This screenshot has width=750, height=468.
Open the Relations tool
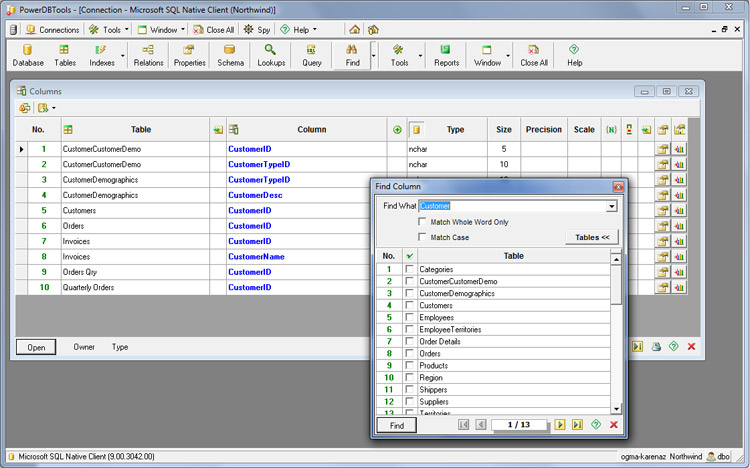148,55
